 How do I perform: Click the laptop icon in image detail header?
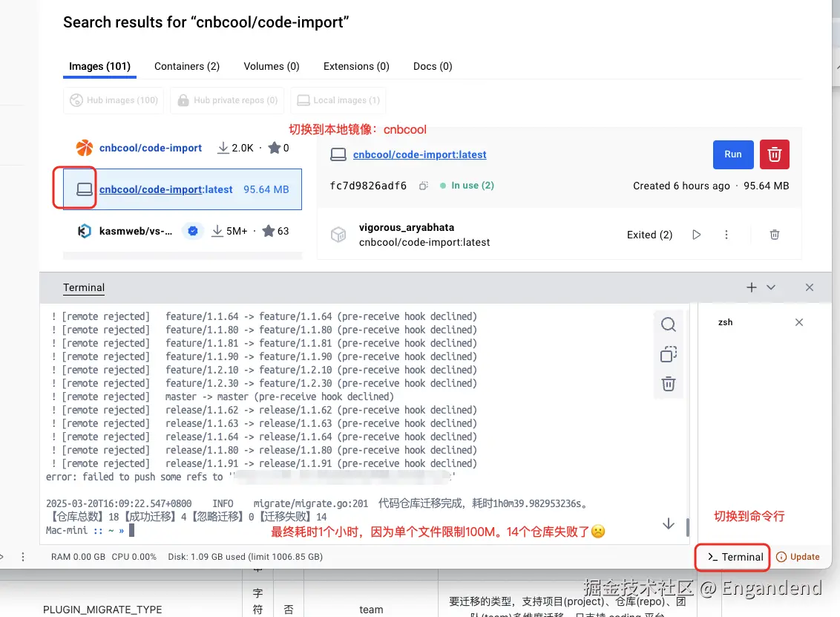click(x=338, y=154)
